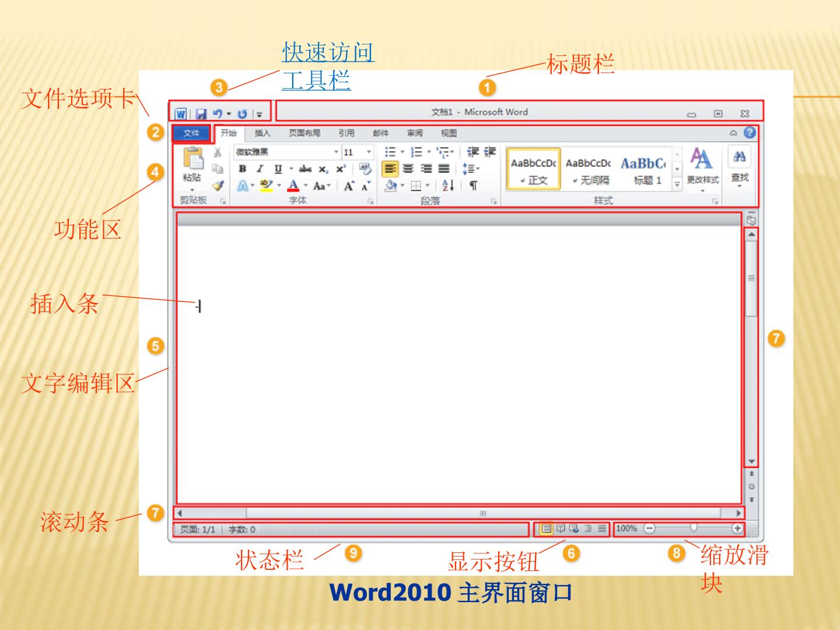The image size is (840, 630).
Task: Click the Word Help question mark icon
Action: point(750,133)
